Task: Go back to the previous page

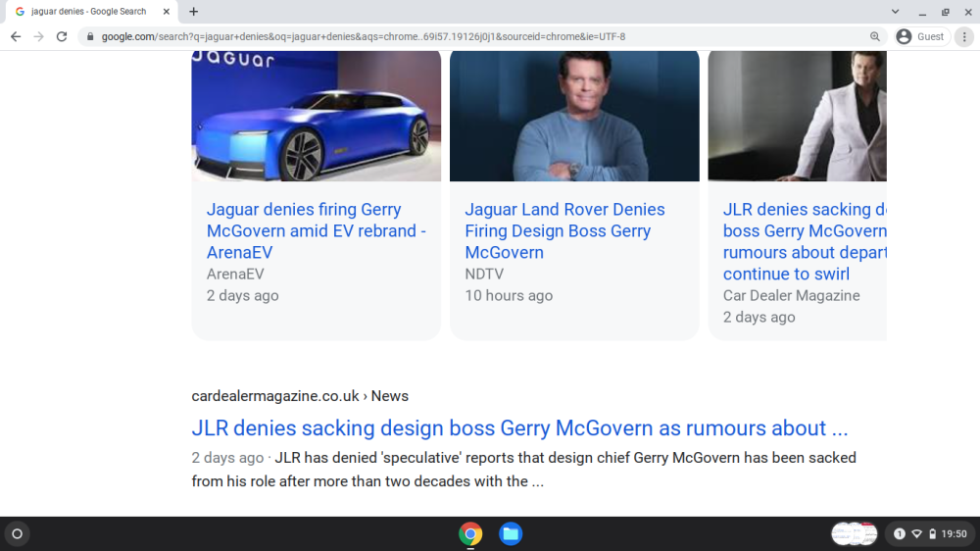Action: click(x=16, y=37)
